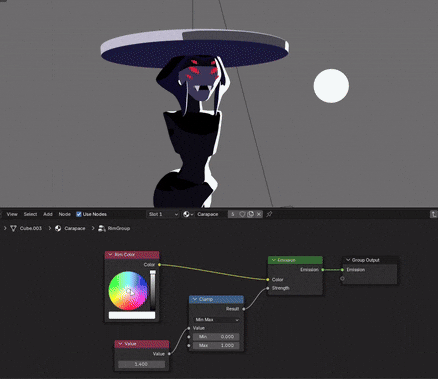Click Cube.003 in the breadcrumb path
The height and width of the screenshot is (379, 438).
(x=31, y=228)
